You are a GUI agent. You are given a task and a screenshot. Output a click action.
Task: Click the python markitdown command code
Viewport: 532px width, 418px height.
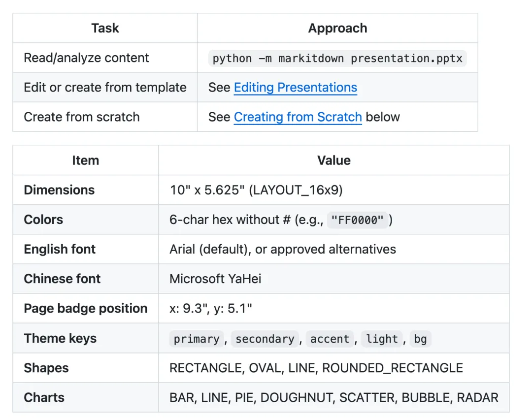click(x=337, y=58)
